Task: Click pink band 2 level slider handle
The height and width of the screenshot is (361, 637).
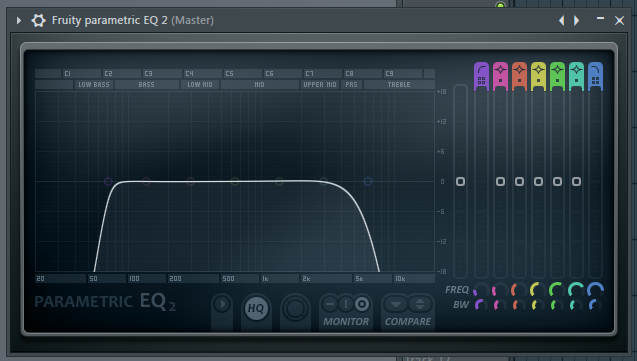Action: pyautogui.click(x=500, y=182)
